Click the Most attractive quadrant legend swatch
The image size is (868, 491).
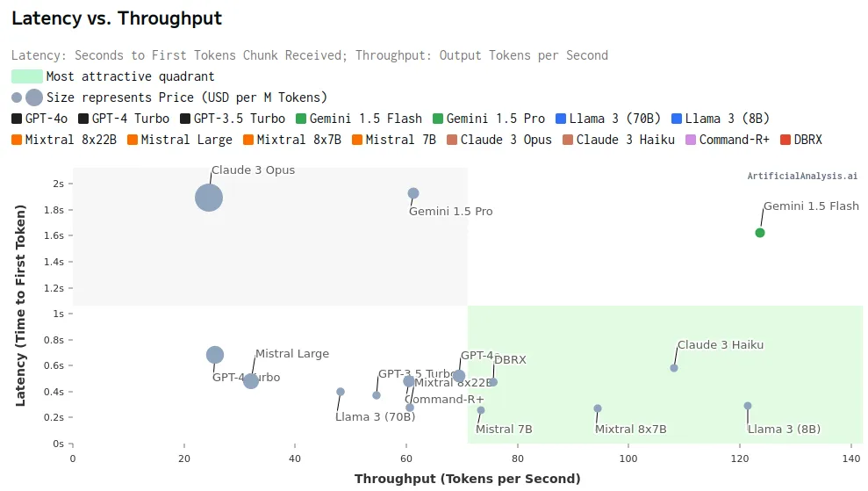(26, 76)
